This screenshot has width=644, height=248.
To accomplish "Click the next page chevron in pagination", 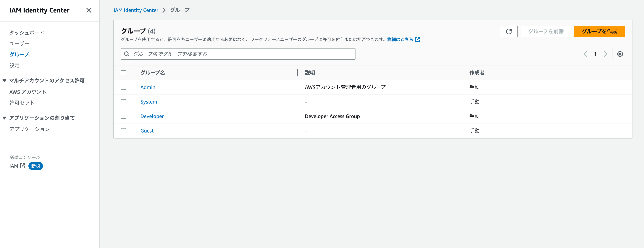I will pyautogui.click(x=605, y=54).
